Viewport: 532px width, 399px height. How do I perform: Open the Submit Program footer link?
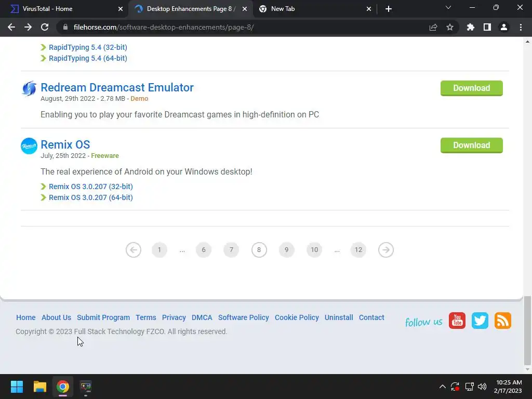point(103,317)
